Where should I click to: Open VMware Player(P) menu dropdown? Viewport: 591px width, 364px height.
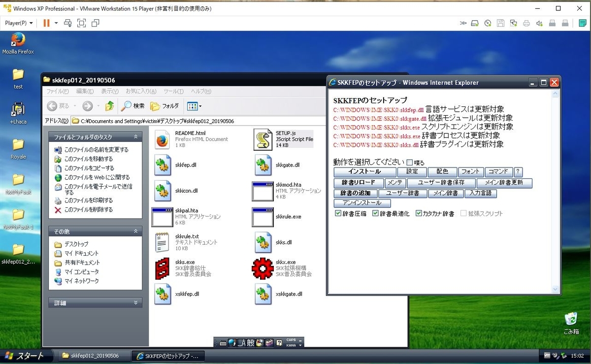click(19, 23)
